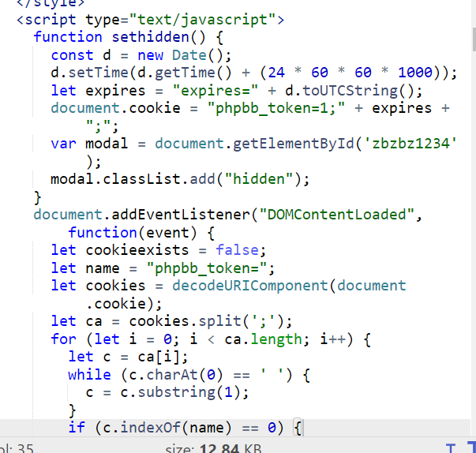Image resolution: width=476 pixels, height=453 pixels.
Task: Click the 'false' keyword
Action: [237, 250]
